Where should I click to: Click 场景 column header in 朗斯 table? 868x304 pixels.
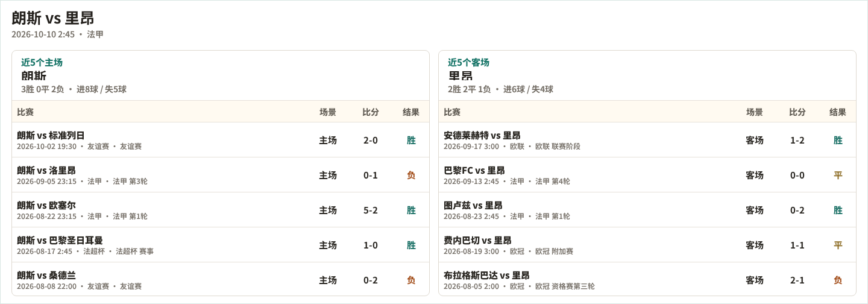click(x=328, y=112)
